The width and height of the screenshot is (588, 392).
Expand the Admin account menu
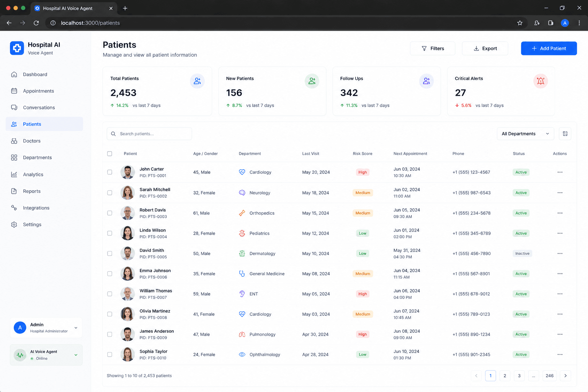tap(46, 328)
